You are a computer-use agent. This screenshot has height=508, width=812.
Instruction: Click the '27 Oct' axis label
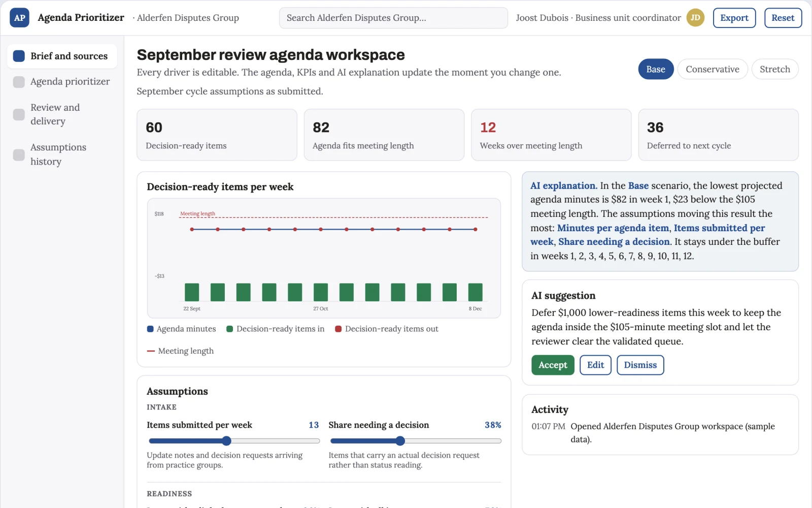[x=321, y=308]
